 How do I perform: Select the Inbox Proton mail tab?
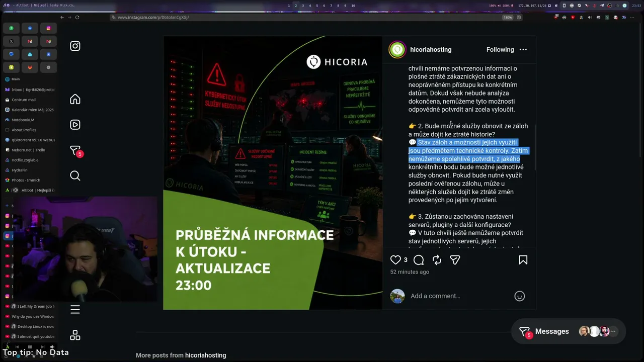[30, 89]
